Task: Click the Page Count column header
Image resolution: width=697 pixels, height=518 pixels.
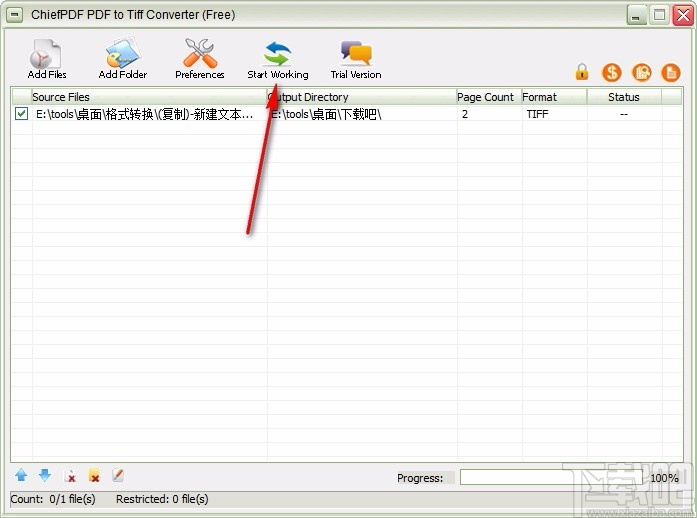Action: tap(489, 97)
